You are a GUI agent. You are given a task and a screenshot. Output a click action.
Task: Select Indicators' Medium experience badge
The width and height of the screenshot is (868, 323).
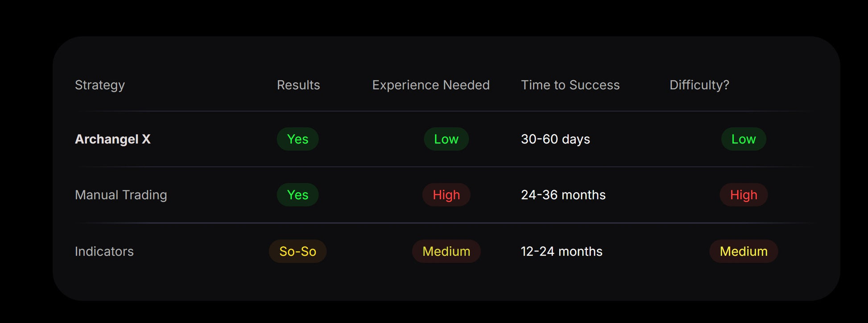click(446, 252)
